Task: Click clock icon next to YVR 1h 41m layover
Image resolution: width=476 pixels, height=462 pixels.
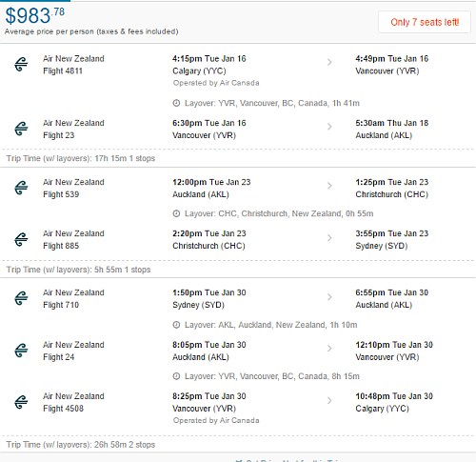Action: click(x=176, y=103)
